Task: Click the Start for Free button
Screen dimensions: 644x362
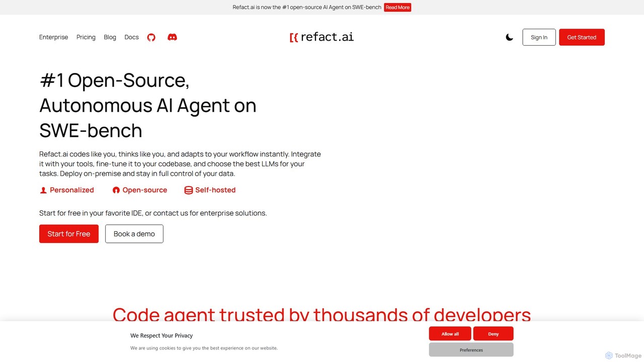Action: tap(69, 234)
